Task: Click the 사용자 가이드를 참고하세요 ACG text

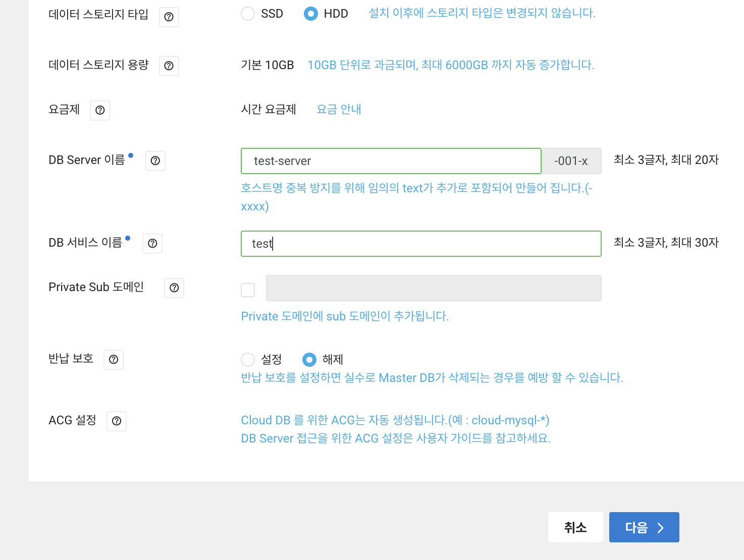Action: tap(396, 438)
